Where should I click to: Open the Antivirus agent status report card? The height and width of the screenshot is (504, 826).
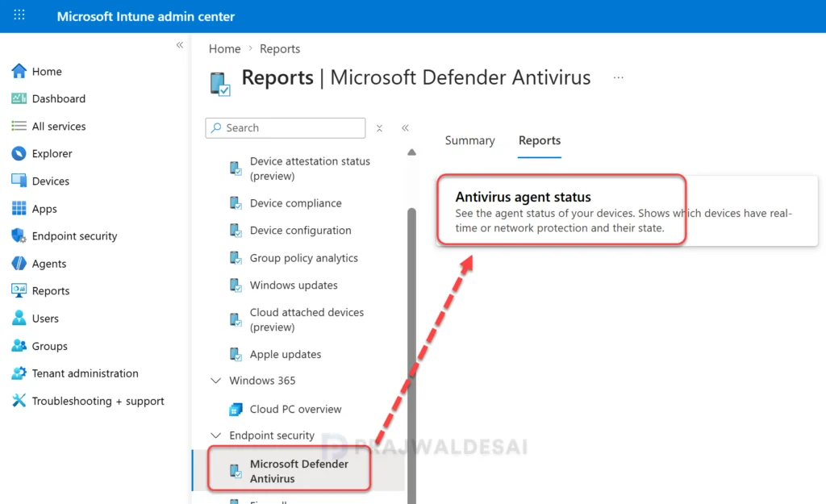[627, 210]
